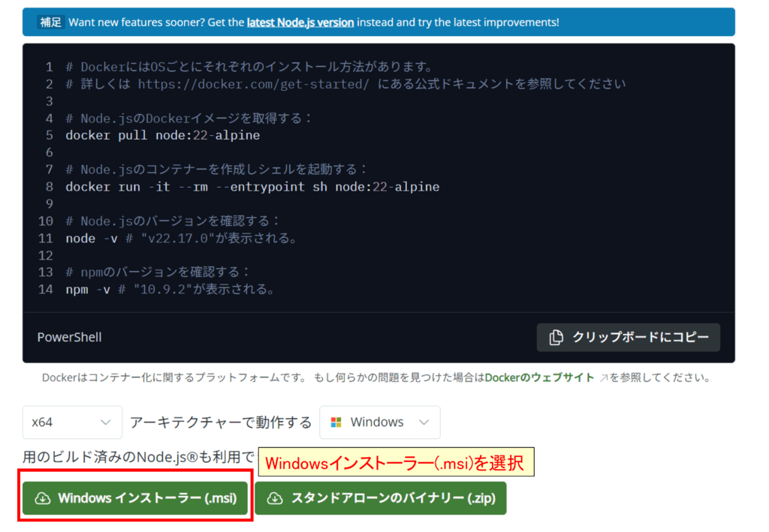Expand the Windows platform dropdown
Image resolution: width=769 pixels, height=532 pixels.
(379, 422)
